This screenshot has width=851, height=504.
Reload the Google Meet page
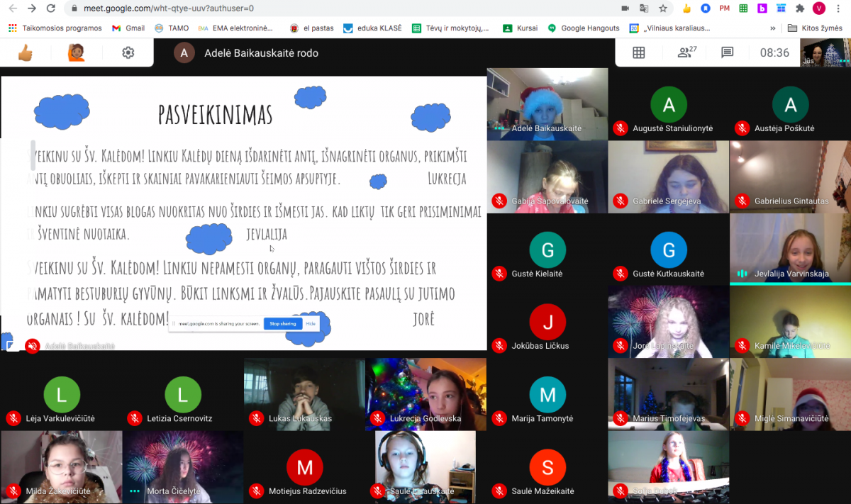pos(50,9)
